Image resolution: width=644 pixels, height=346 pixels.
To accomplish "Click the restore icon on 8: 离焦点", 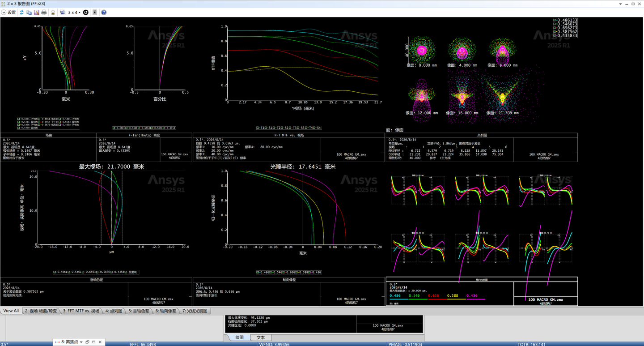I will 87,342.
